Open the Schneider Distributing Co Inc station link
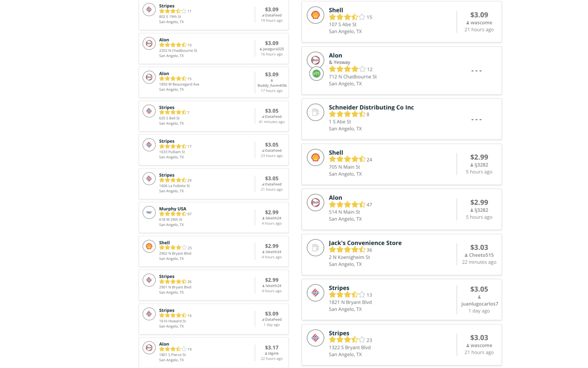This screenshot has height=368, width=588. pyautogui.click(x=371, y=107)
